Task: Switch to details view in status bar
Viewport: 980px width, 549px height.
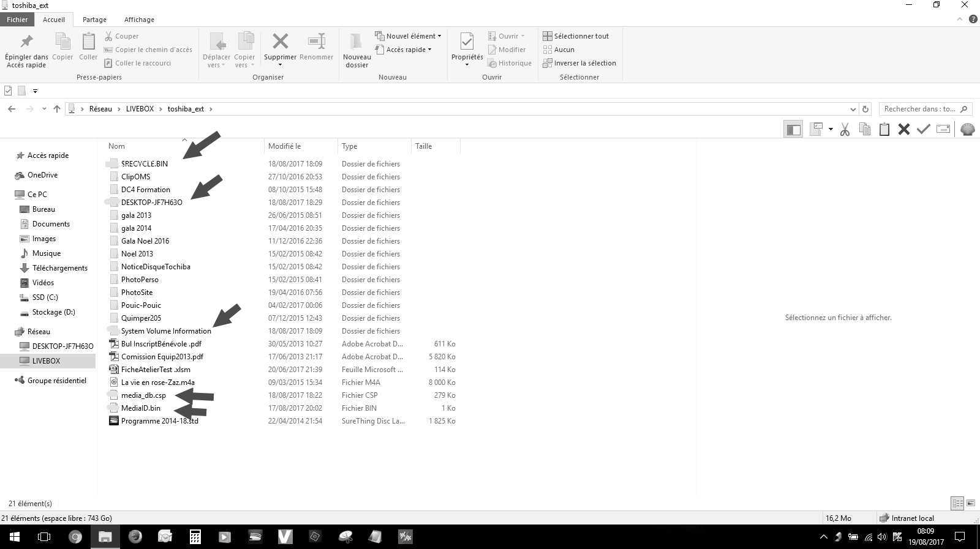Action: click(x=957, y=504)
